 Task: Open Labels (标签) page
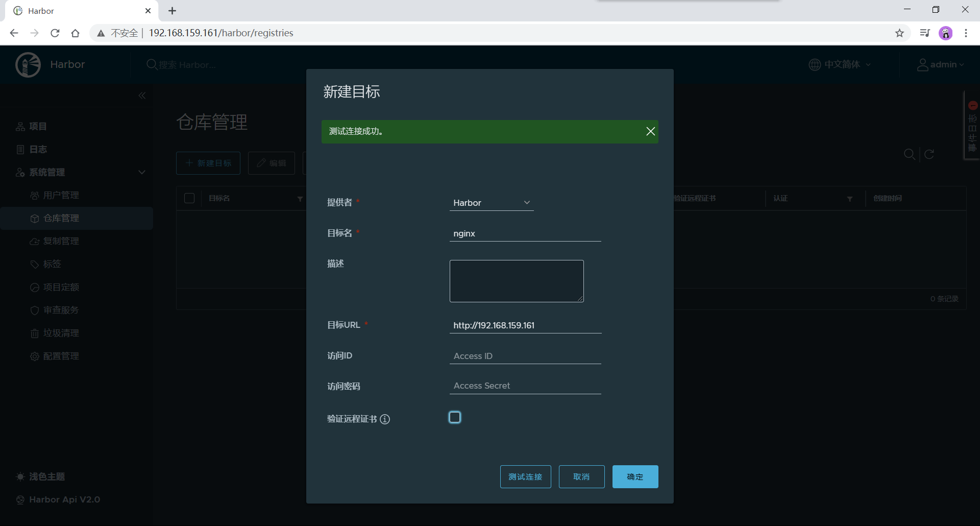tap(46, 264)
